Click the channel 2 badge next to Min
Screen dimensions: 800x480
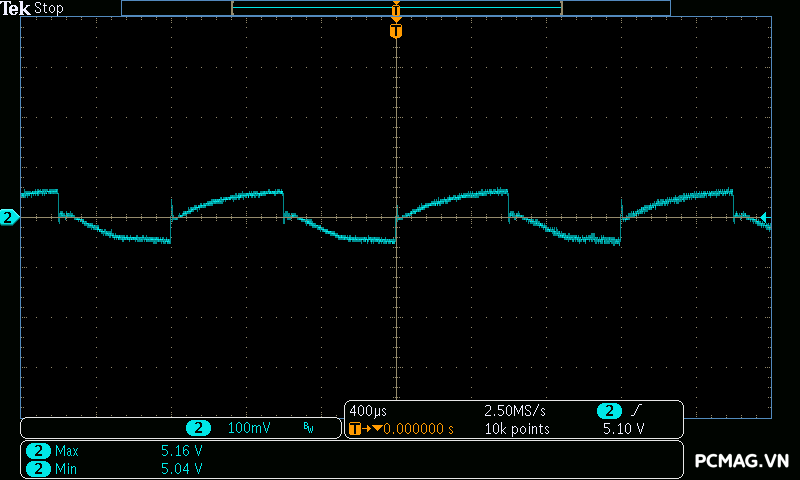click(x=38, y=468)
